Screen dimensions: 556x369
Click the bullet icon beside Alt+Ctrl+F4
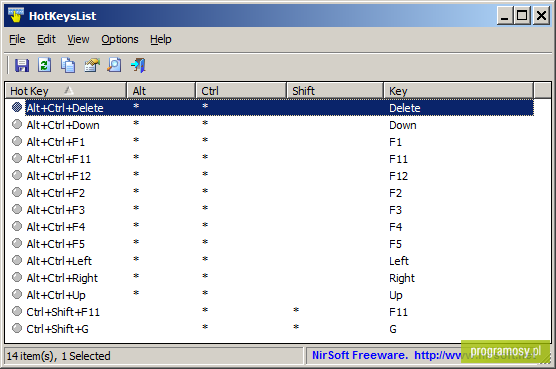[17, 227]
